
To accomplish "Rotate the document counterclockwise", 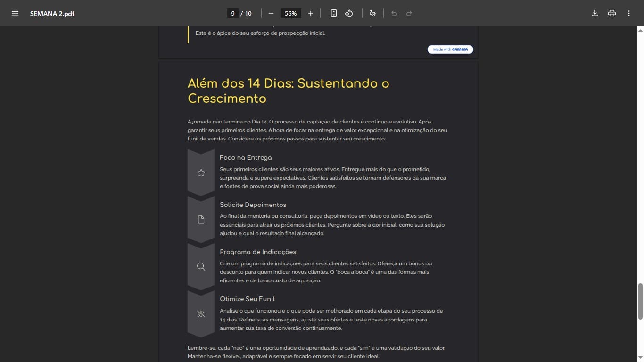I will coord(349,13).
